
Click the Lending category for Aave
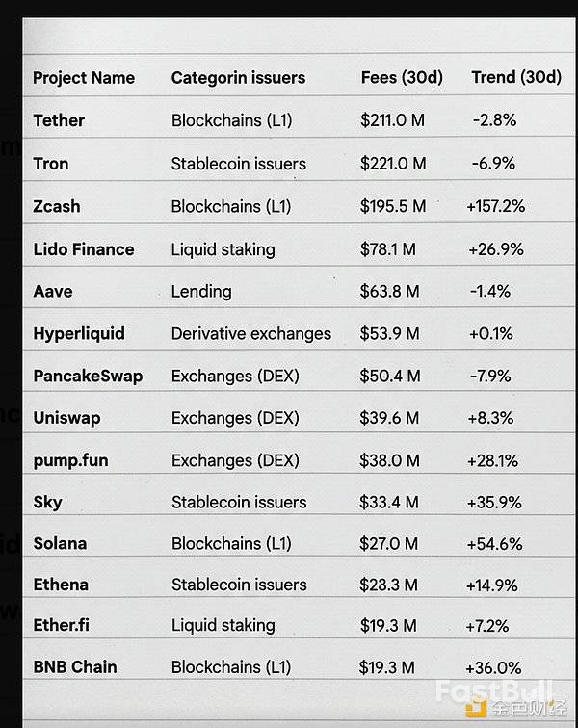click(x=201, y=291)
